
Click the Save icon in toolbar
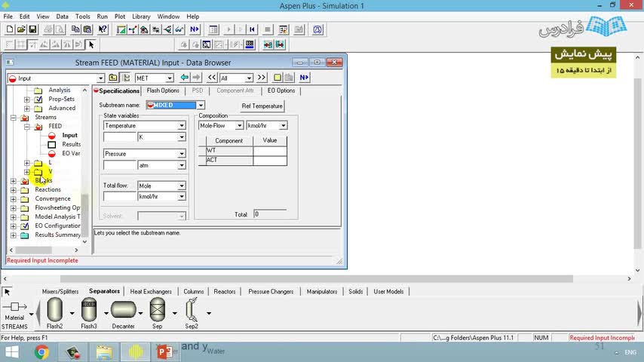(x=32, y=29)
